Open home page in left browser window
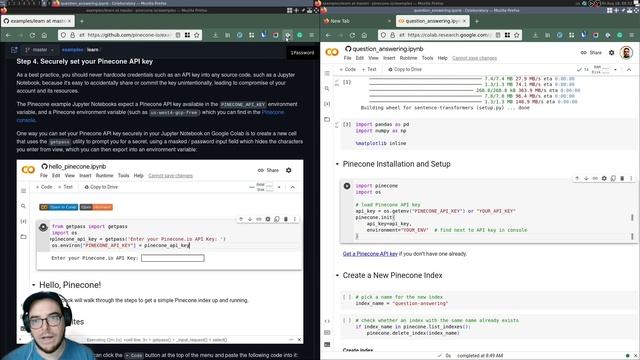Viewport: 640px width, 360px height. point(44,36)
